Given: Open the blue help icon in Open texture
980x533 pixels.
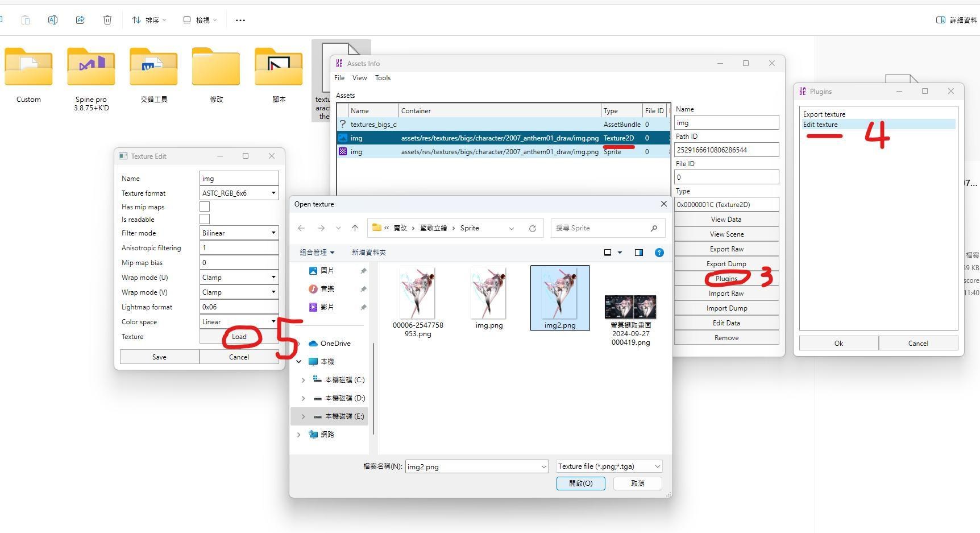Looking at the screenshot, I should (659, 253).
